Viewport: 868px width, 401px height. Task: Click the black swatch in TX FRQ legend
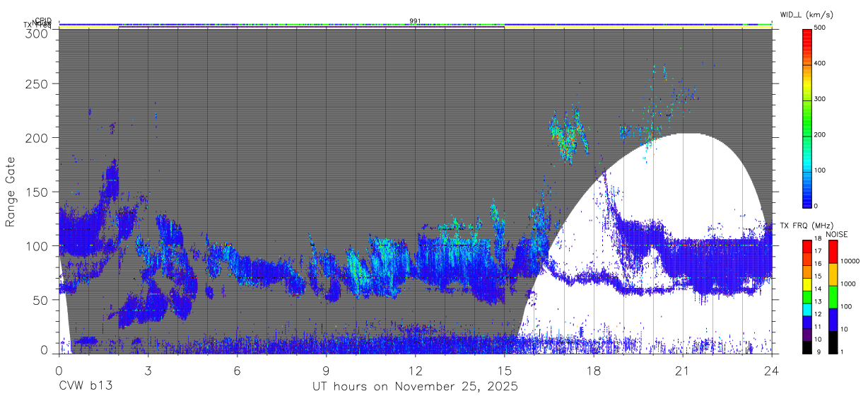tap(807, 348)
